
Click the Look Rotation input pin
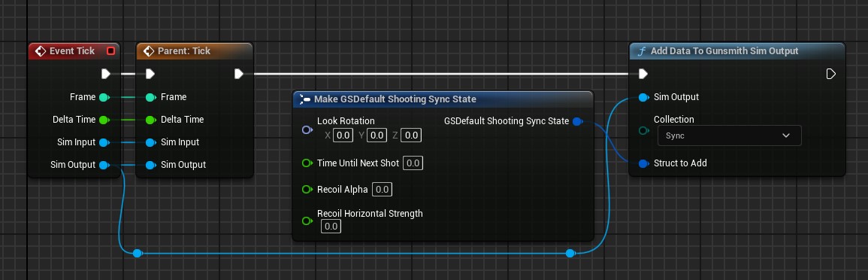tap(307, 129)
